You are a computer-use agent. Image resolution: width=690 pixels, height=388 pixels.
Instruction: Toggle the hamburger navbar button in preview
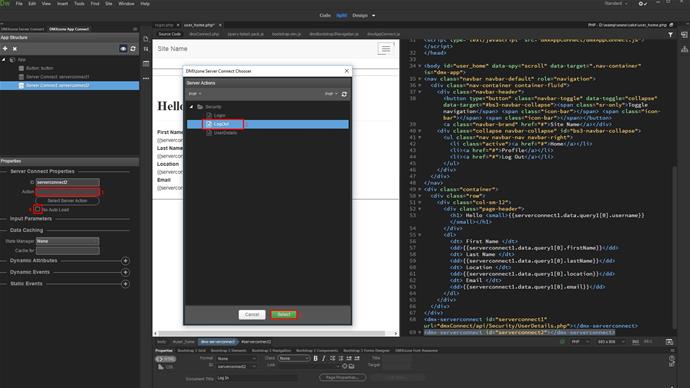pyautogui.click(x=385, y=49)
